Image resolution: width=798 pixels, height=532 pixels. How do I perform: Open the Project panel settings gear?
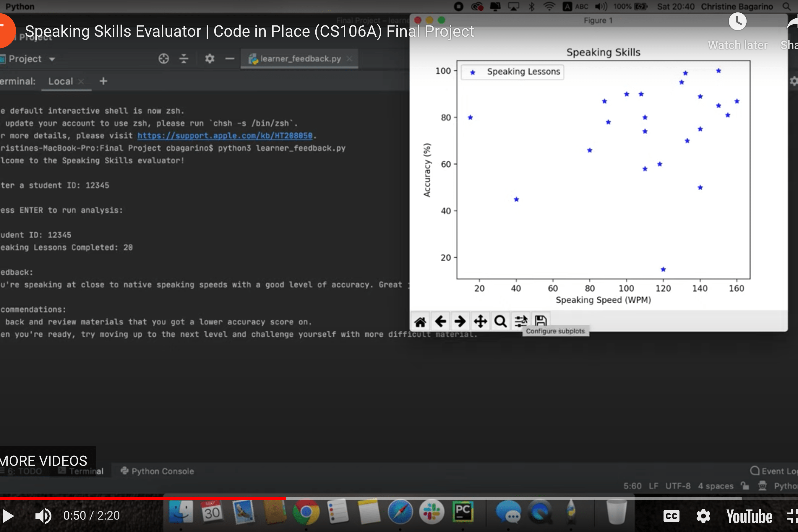(209, 59)
